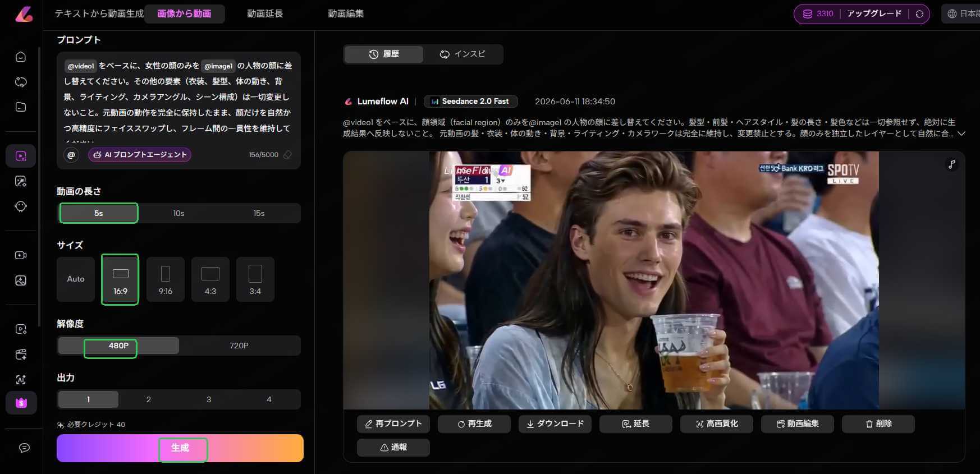Choose 9:16 aspect ratio
The width and height of the screenshot is (980, 474).
166,279
